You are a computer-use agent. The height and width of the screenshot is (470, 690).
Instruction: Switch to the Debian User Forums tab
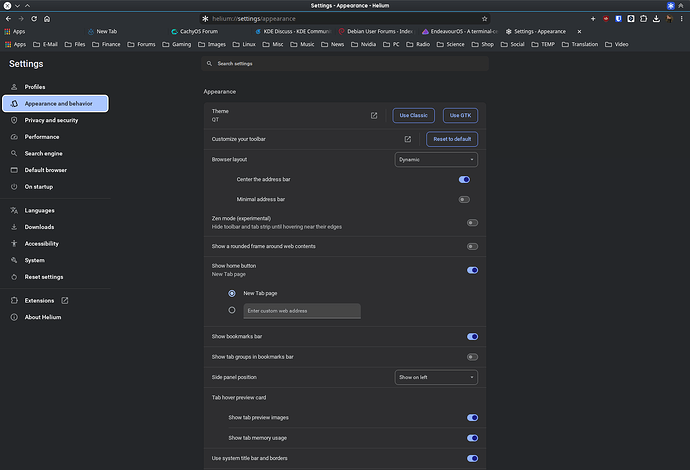click(x=376, y=32)
